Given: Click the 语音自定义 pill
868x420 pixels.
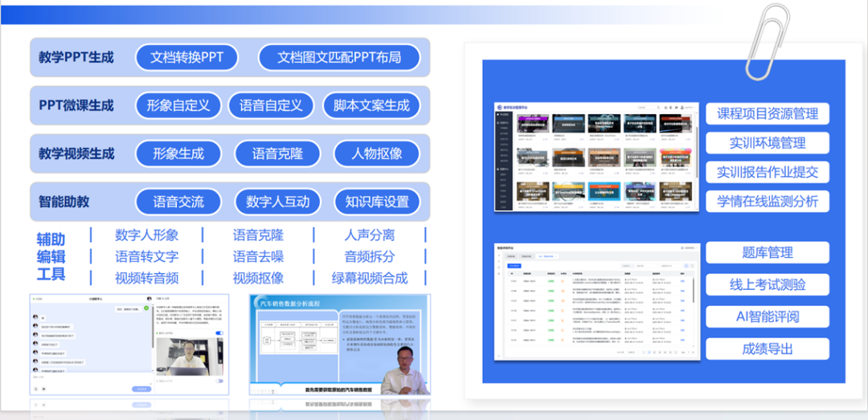Looking at the screenshot, I should (x=271, y=105).
